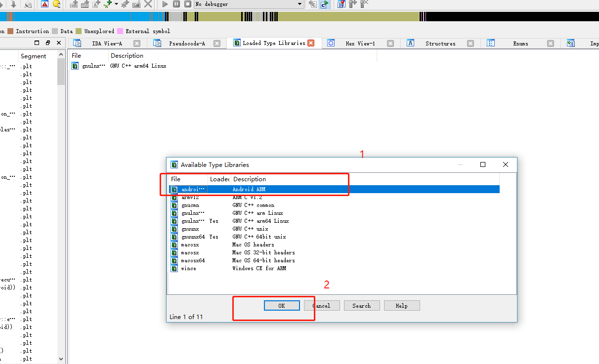This screenshot has height=364, width=599.
Task: Dismiss the dialog with Cancel
Action: 322,305
